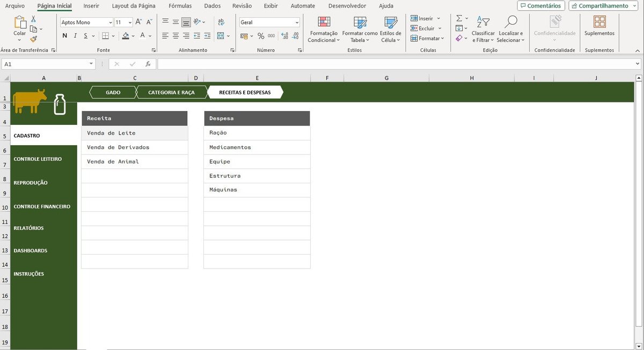The height and width of the screenshot is (350, 644).
Task: Expand the Name Box dropdown arrow
Action: click(x=91, y=64)
